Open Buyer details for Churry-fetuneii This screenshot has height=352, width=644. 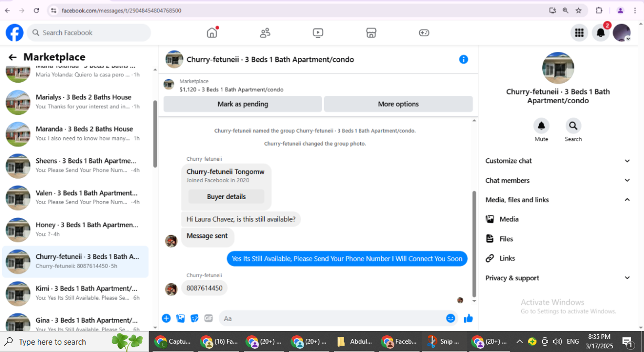click(226, 196)
